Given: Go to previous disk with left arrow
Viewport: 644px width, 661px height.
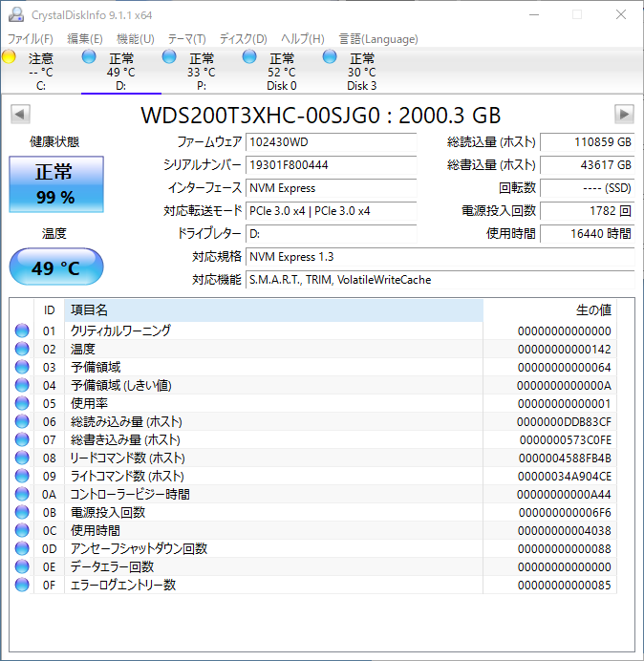Looking at the screenshot, I should pyautogui.click(x=20, y=114).
